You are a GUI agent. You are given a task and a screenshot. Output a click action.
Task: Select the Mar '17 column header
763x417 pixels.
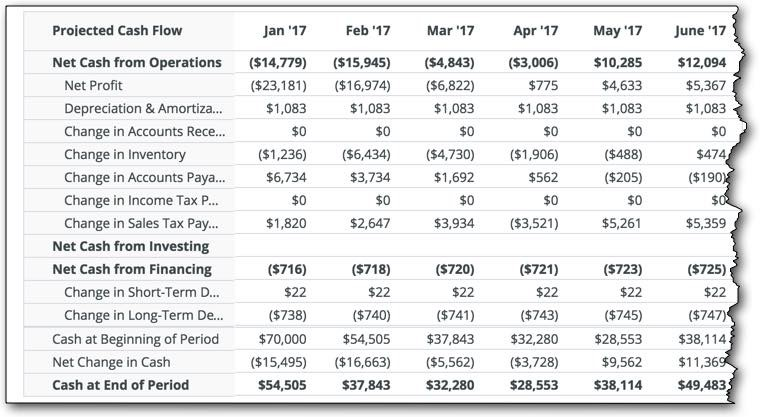click(x=450, y=31)
